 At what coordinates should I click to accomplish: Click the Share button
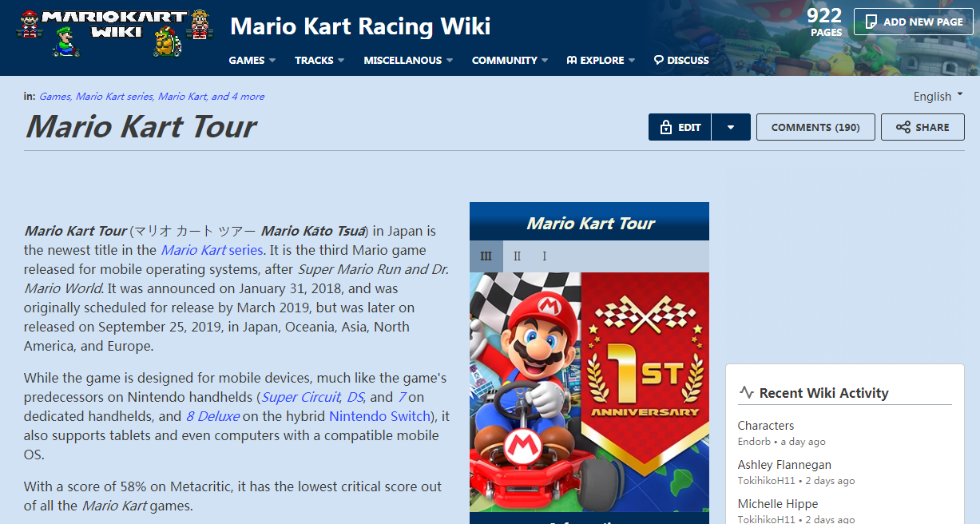pos(922,127)
